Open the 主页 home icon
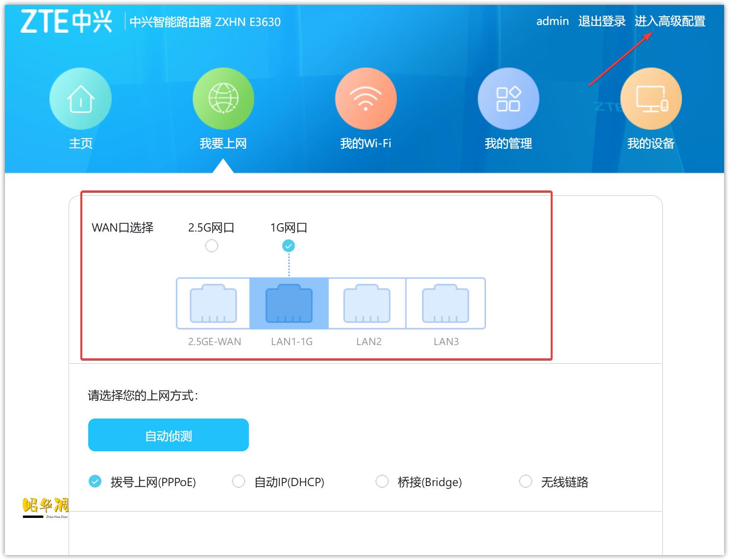 (x=80, y=98)
